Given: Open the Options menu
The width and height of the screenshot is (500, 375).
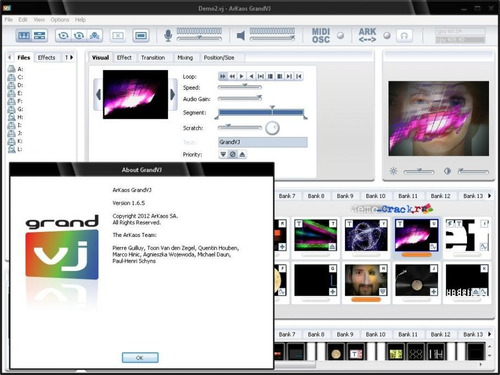Looking at the screenshot, I should 60,20.
